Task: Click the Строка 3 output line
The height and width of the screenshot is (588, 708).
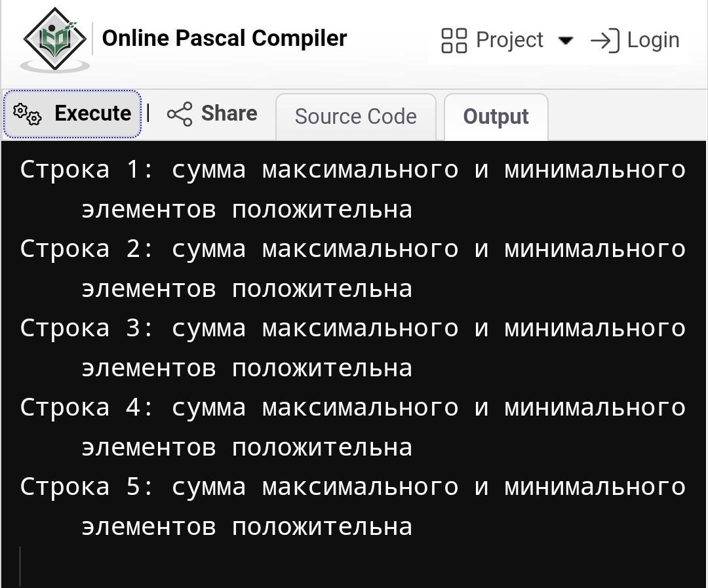Action: click(353, 348)
